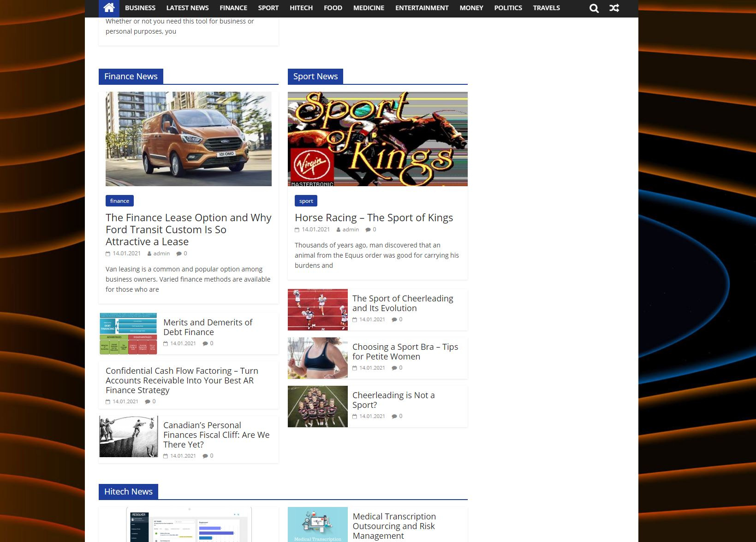
Task: Select the Sport menu item
Action: click(x=268, y=8)
